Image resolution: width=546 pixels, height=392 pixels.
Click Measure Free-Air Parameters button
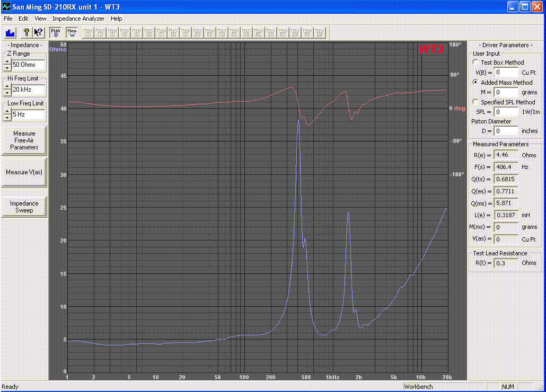(24, 140)
